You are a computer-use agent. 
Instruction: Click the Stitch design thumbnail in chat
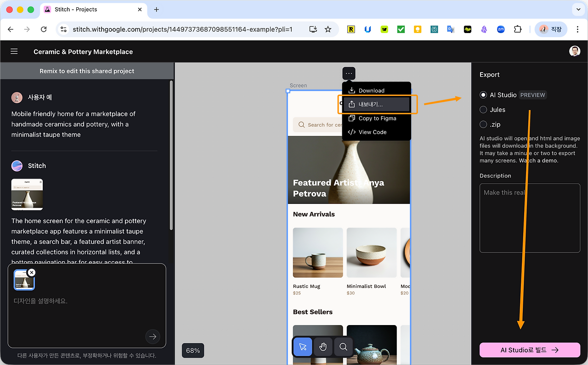coord(27,195)
